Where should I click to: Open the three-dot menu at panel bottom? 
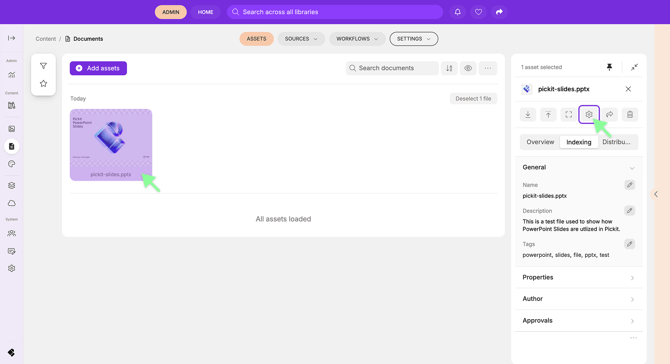(633, 338)
